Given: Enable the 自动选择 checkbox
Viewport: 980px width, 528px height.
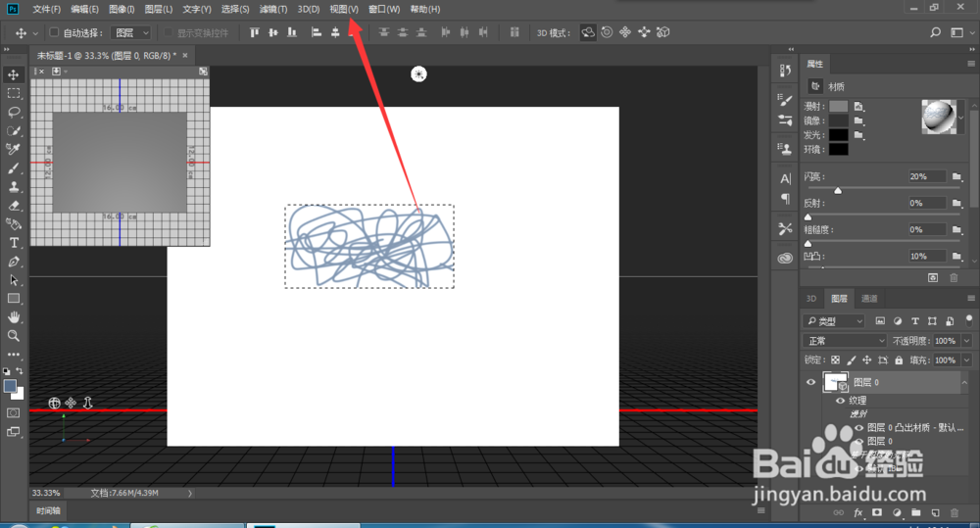Looking at the screenshot, I should [x=54, y=32].
